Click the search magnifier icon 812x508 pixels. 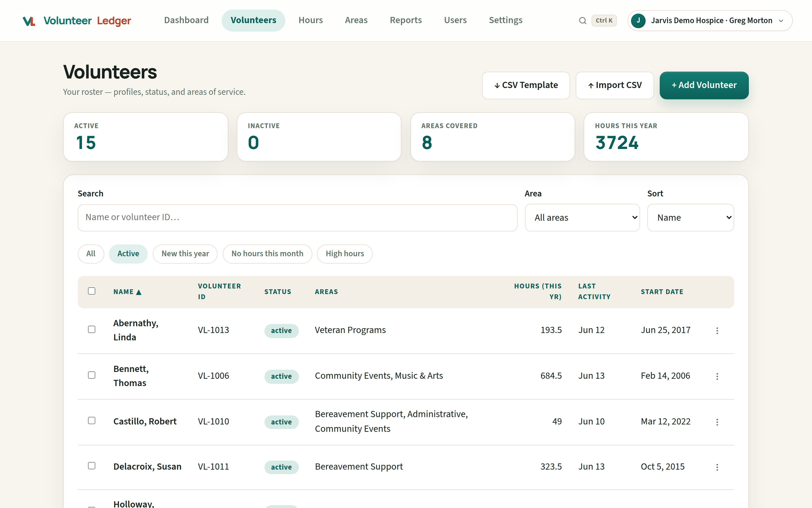click(582, 21)
